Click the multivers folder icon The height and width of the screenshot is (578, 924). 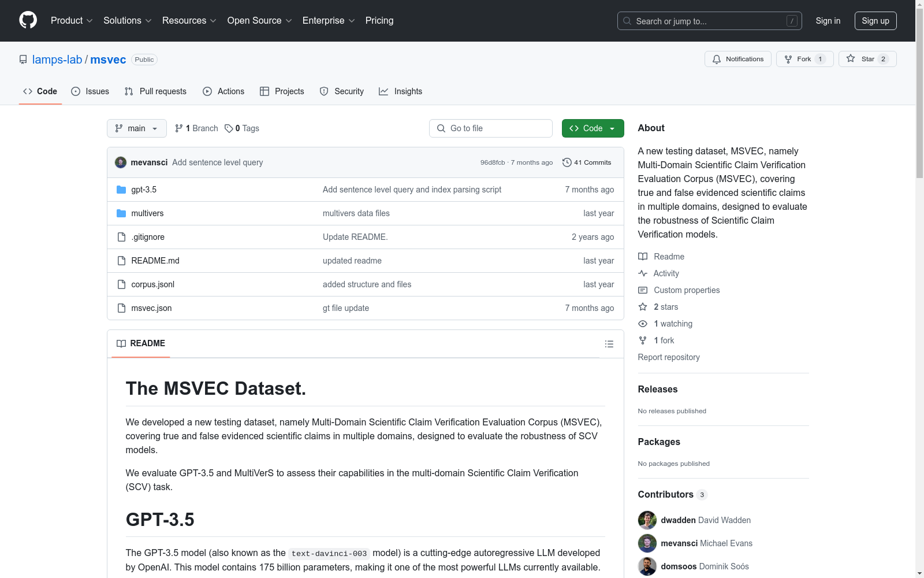pos(121,213)
